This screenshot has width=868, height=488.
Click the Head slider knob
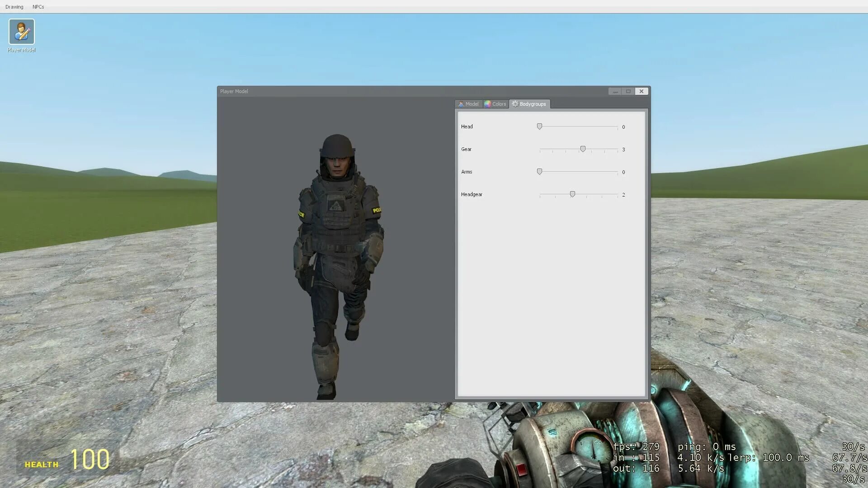pos(539,127)
